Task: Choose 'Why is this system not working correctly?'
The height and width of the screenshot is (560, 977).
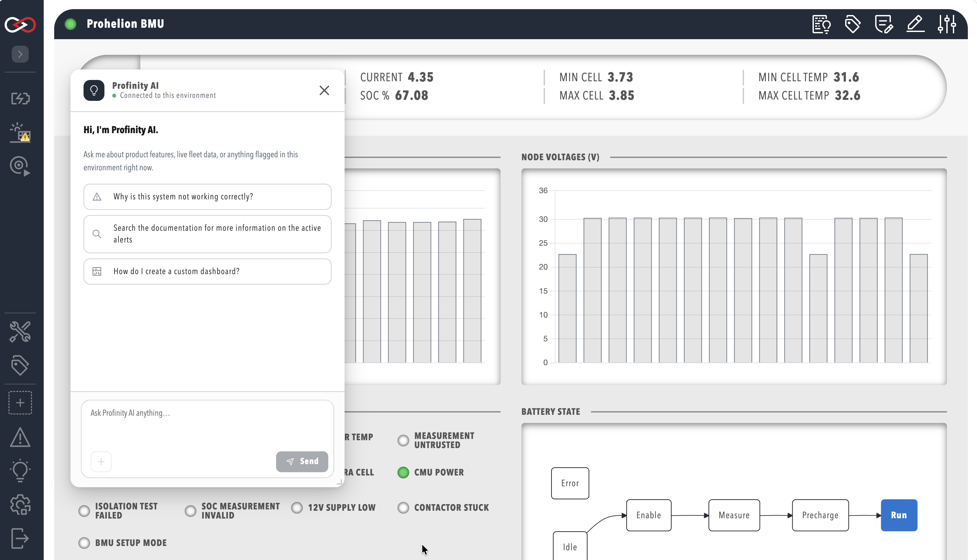Action: coord(207,196)
